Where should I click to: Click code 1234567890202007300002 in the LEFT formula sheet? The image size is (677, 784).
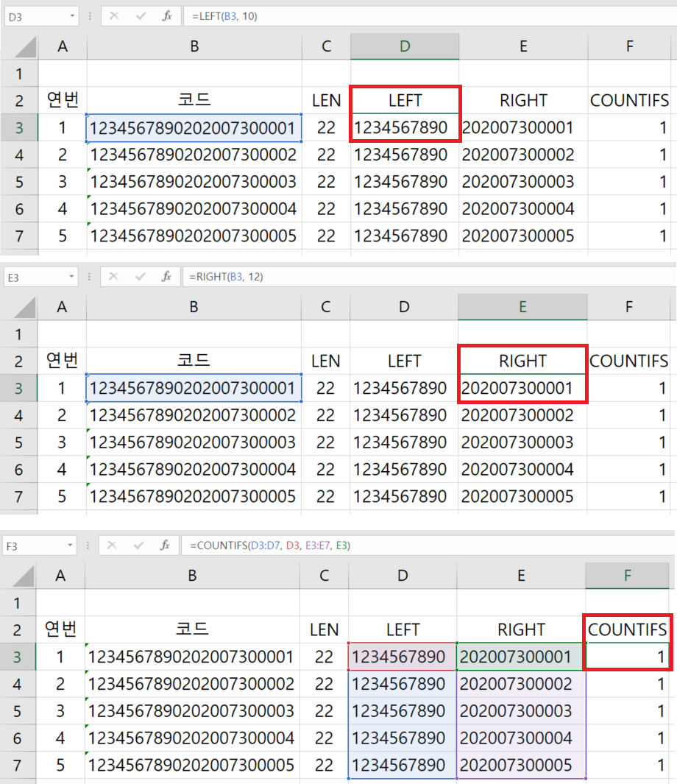point(194,155)
